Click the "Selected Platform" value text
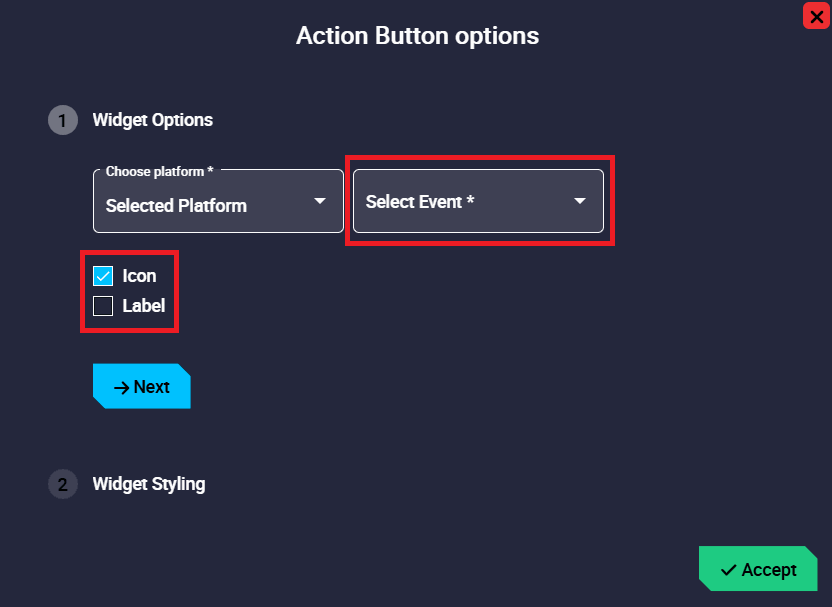The image size is (832, 607). pyautogui.click(x=176, y=206)
